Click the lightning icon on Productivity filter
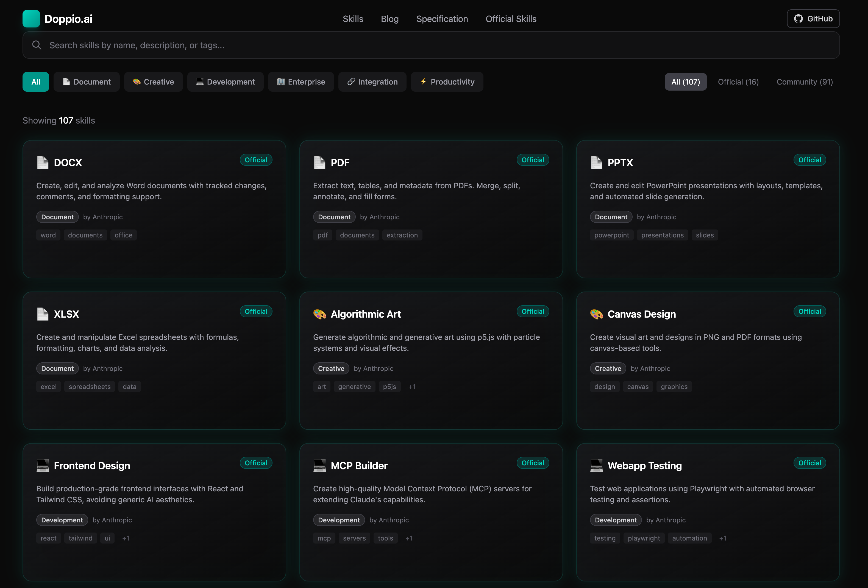This screenshot has height=588, width=868. 423,81
